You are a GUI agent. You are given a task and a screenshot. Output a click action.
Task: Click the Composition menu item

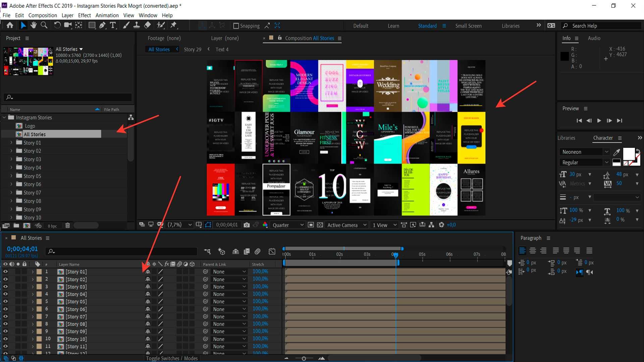coord(43,15)
